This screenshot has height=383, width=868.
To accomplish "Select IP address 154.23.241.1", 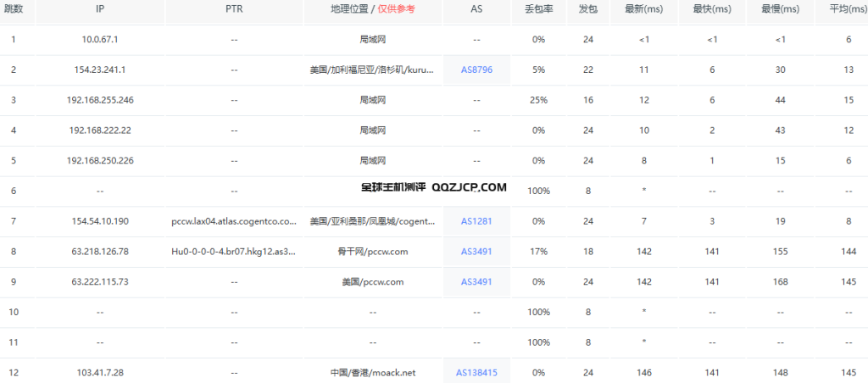I will [100, 69].
